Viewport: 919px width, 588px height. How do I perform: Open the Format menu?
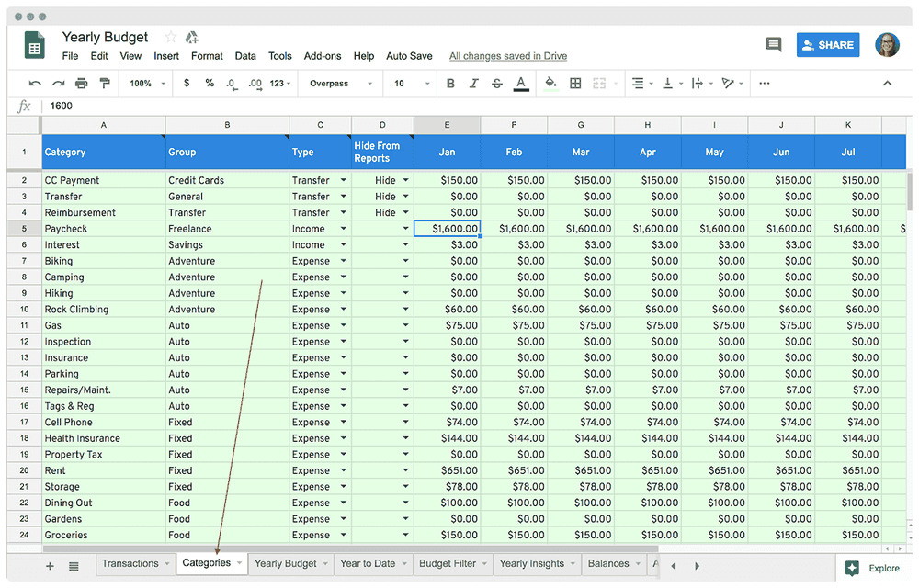tap(207, 55)
